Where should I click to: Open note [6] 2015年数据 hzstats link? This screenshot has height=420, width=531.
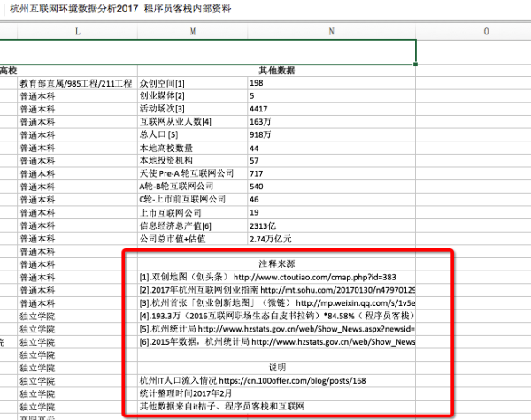(277, 342)
